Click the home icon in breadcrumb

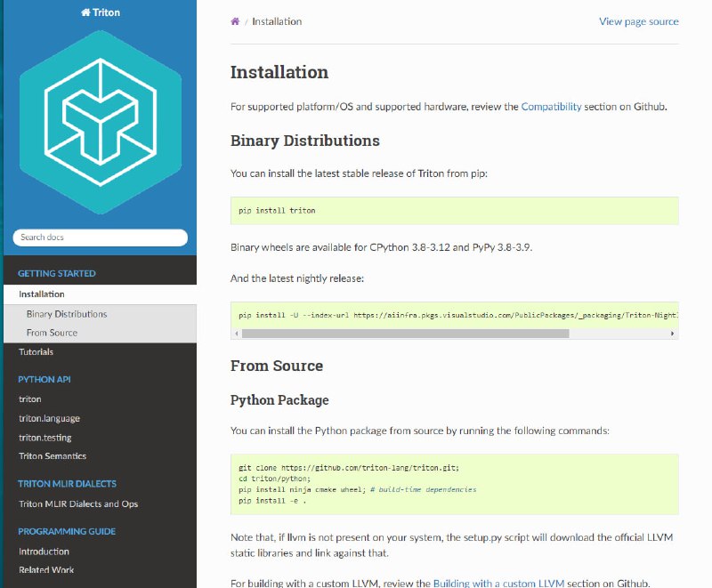coord(235,21)
